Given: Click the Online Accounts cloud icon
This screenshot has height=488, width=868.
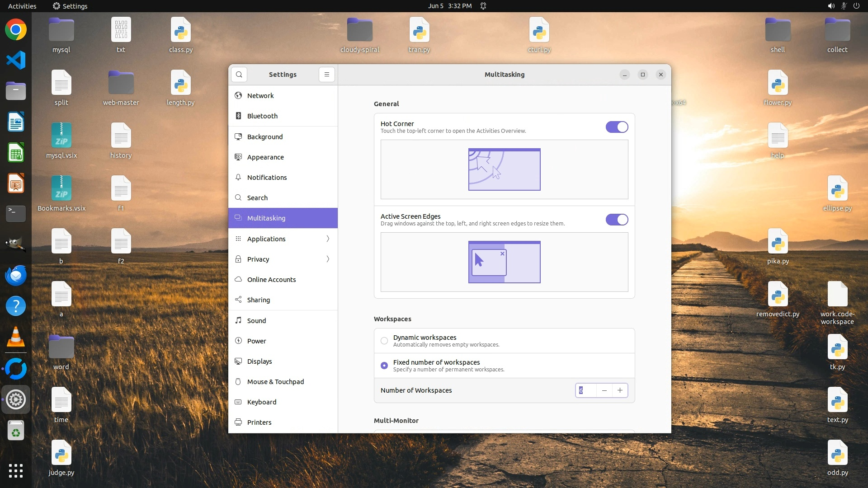Looking at the screenshot, I should click(238, 280).
